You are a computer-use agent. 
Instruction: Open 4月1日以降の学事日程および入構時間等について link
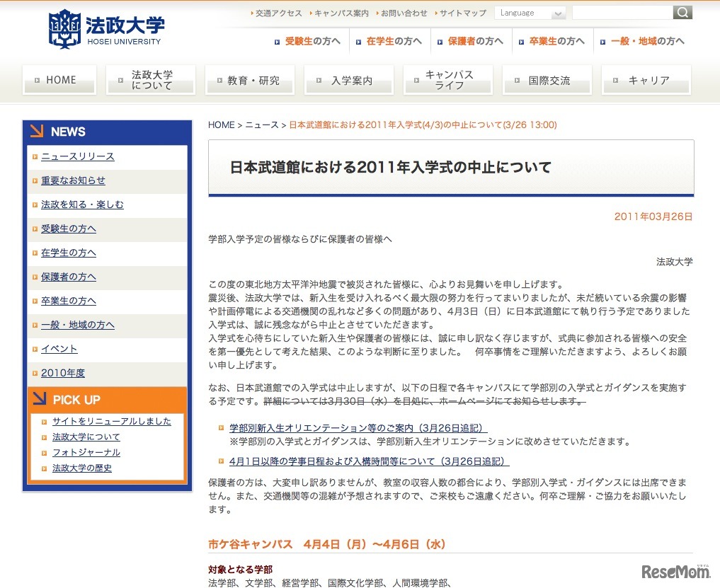pos(369,461)
